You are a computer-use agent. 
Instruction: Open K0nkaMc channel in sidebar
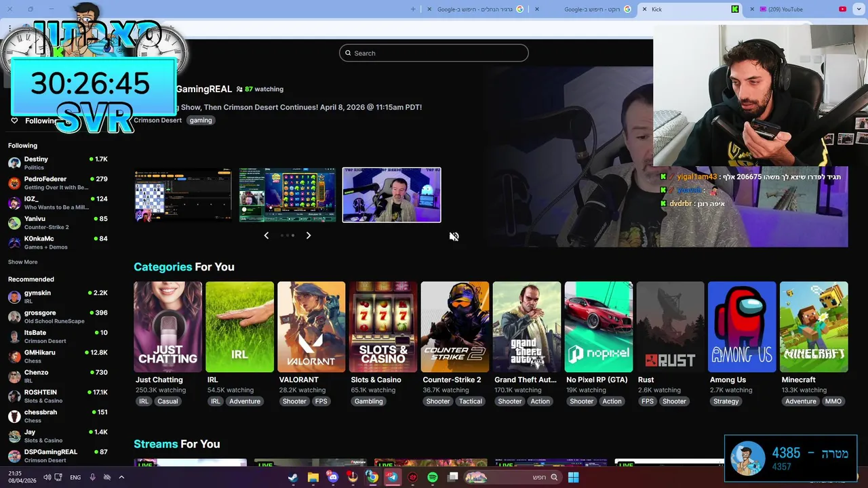(x=58, y=243)
